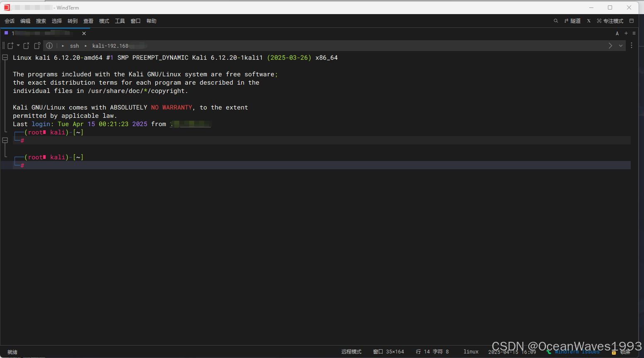This screenshot has width=644, height=358.
Task: Click the add new tab plus icon
Action: (626, 33)
